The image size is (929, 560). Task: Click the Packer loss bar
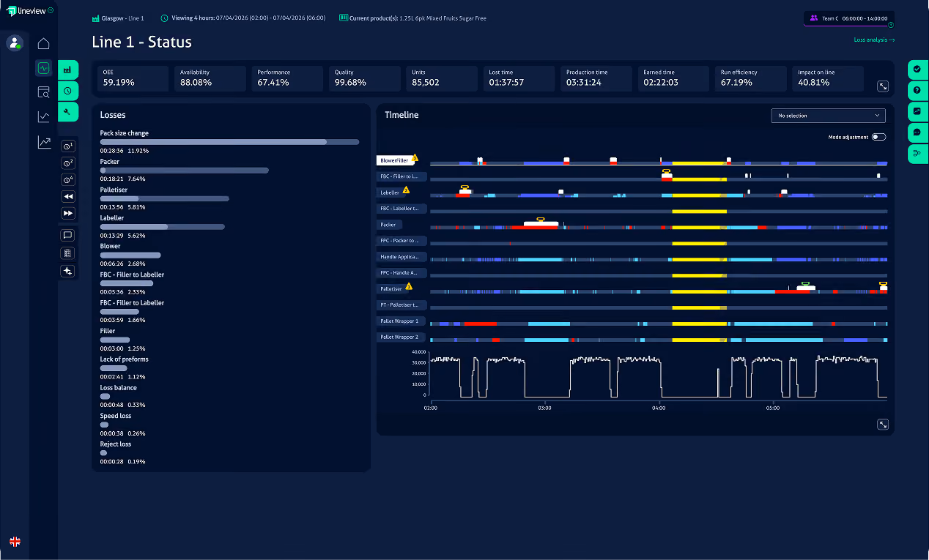pos(184,170)
